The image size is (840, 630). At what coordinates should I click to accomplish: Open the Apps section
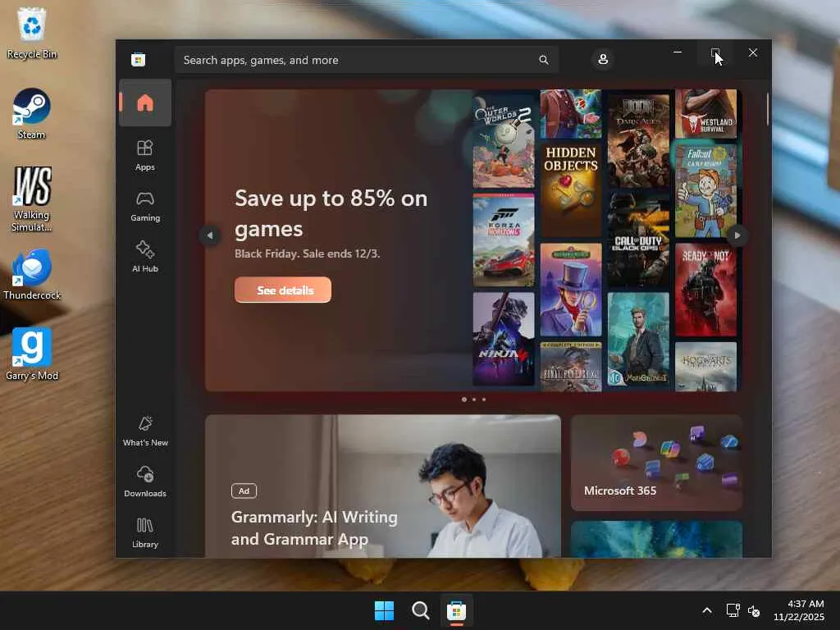(145, 155)
